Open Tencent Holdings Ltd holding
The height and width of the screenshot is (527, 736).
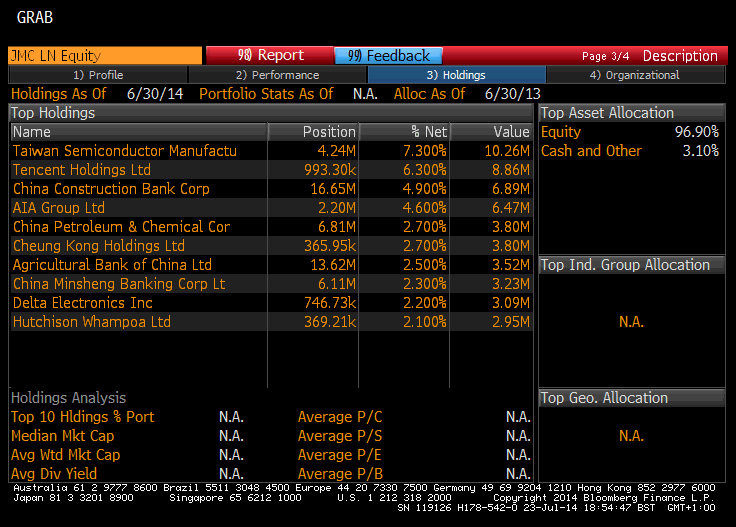pyautogui.click(x=82, y=170)
